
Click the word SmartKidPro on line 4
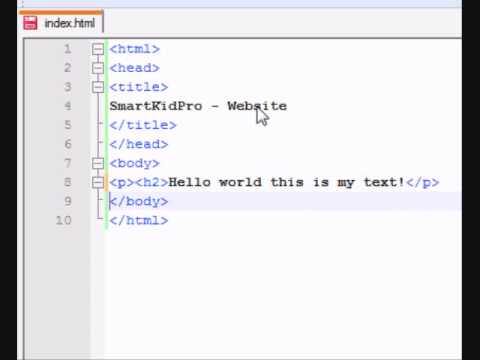(x=156, y=106)
